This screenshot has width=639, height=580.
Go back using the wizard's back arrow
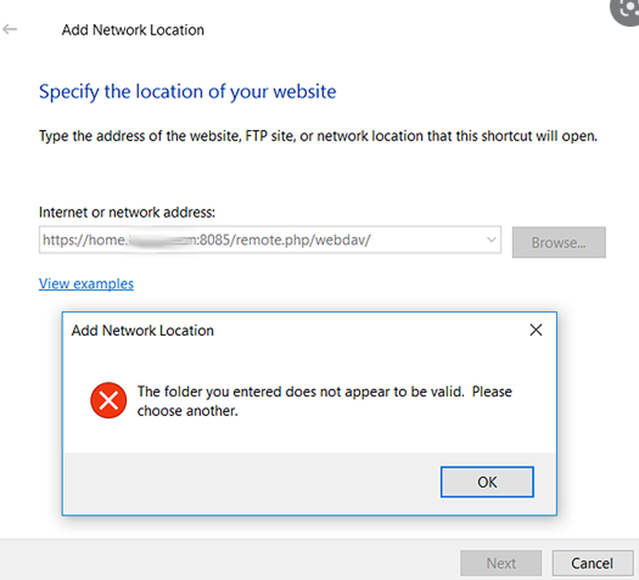coord(10,29)
